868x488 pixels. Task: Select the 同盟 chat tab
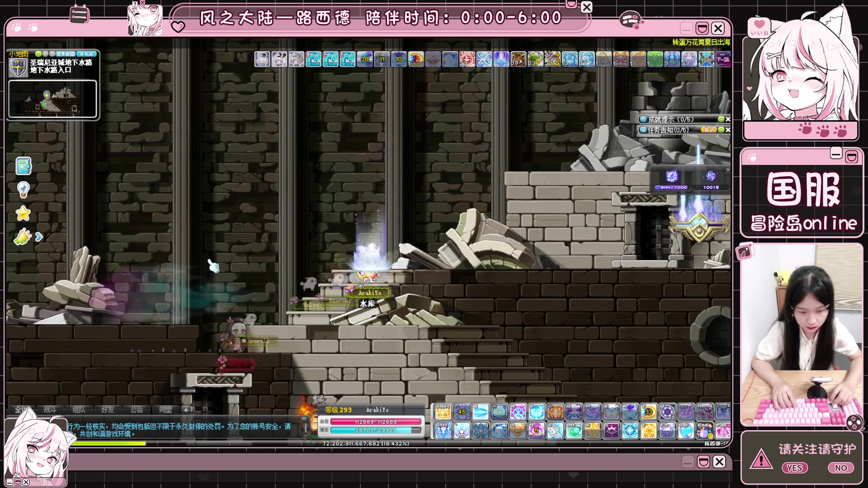165,410
